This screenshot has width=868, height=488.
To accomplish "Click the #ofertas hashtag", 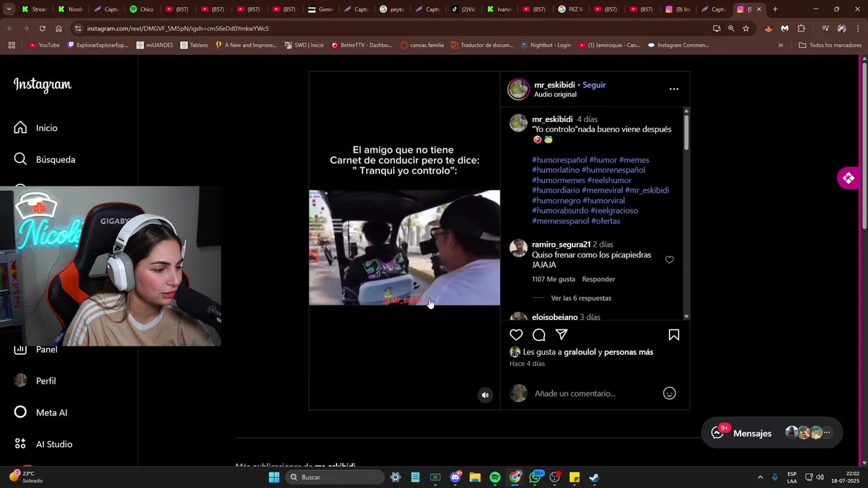I will (606, 221).
